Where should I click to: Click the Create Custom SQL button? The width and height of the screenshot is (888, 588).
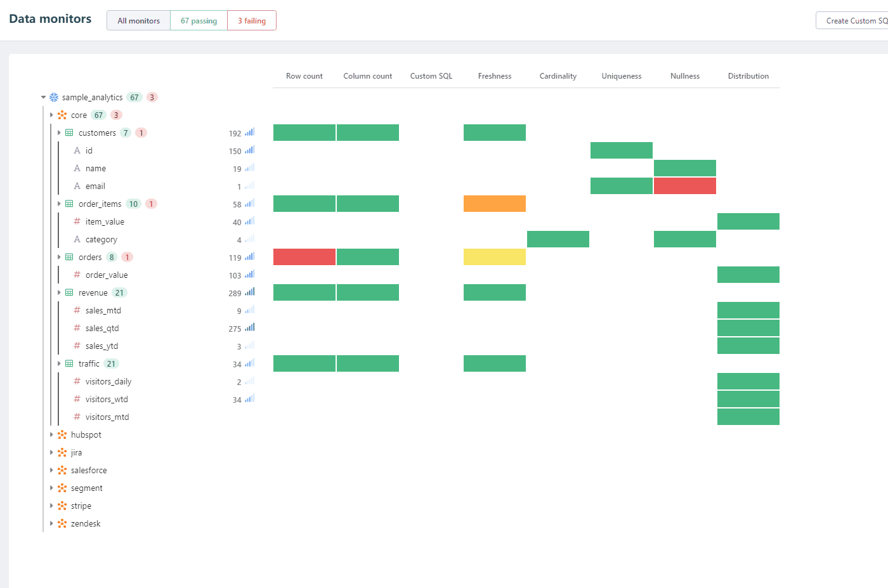[x=853, y=20]
